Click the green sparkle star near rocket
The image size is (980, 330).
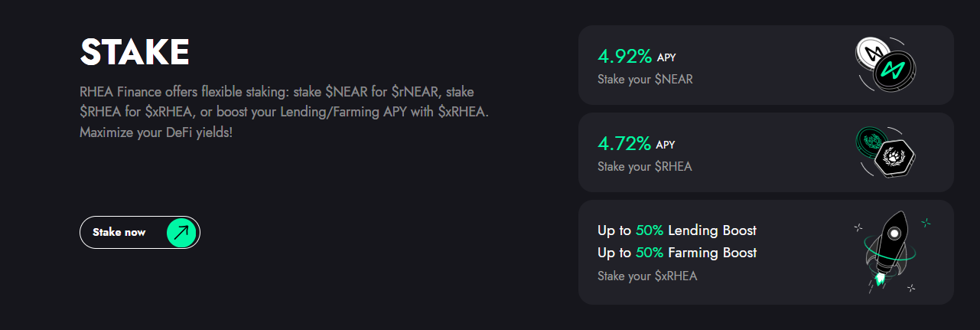coord(926,223)
